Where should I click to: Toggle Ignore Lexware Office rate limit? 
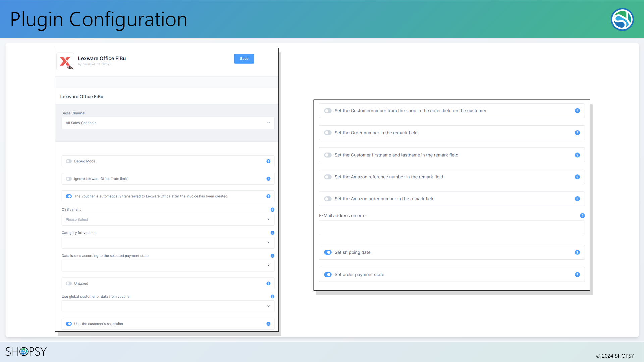pyautogui.click(x=69, y=179)
